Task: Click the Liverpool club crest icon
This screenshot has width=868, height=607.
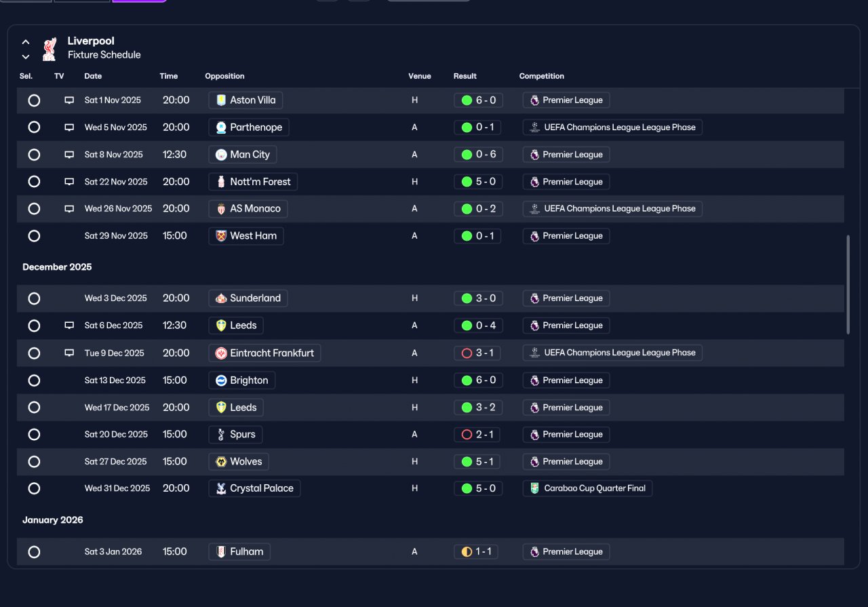Action: click(x=49, y=49)
